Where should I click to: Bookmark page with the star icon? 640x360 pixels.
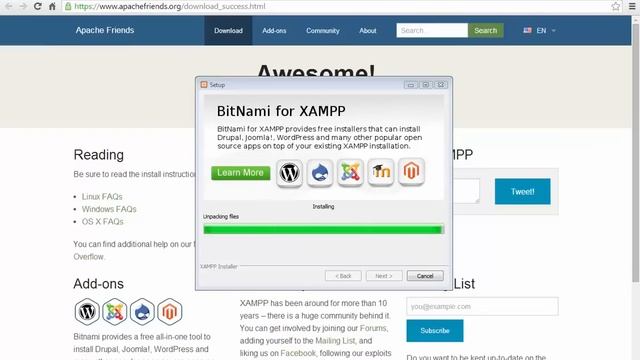coord(616,6)
